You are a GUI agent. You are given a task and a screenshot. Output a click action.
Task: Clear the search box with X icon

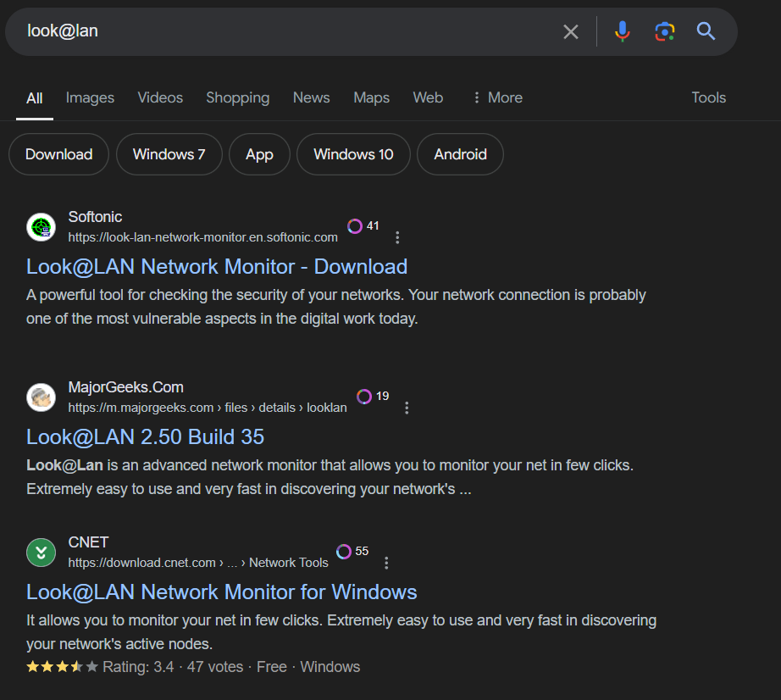571,31
